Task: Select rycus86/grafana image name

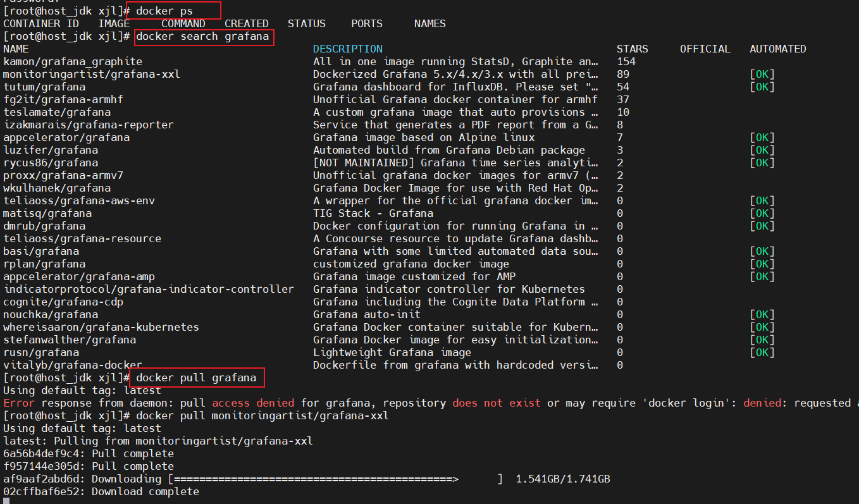Action: 51,163
